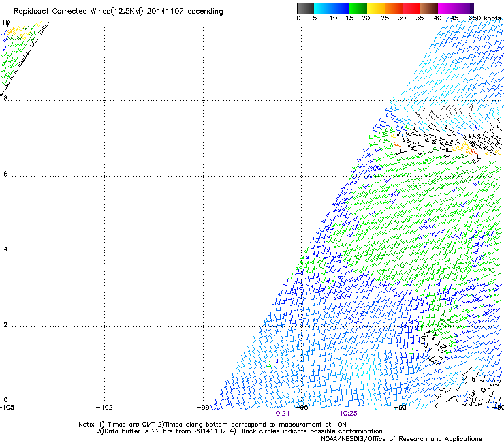Click latitude axis label '4'
The width and height of the screenshot is (504, 443).
point(5,249)
